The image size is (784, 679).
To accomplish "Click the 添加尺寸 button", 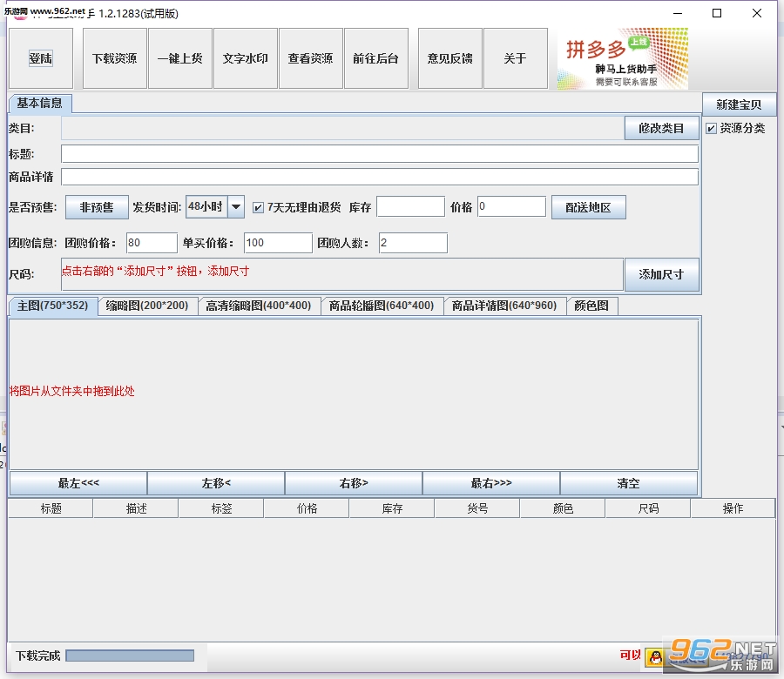I will tap(661, 274).
